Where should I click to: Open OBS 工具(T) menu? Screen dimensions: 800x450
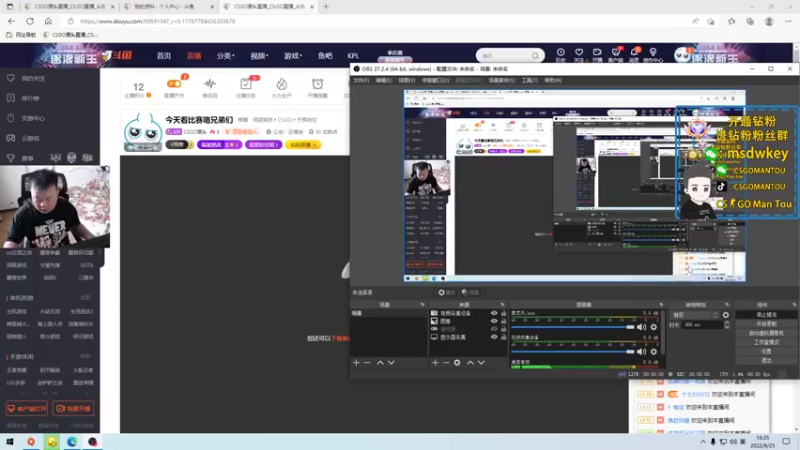(530, 80)
